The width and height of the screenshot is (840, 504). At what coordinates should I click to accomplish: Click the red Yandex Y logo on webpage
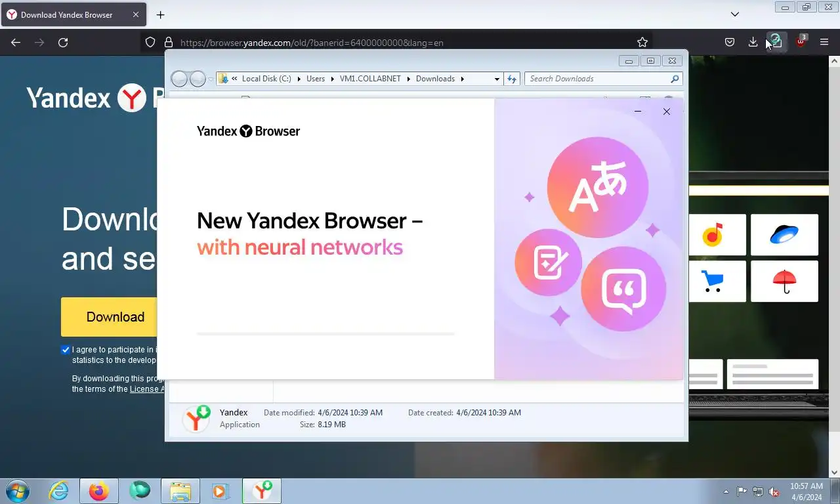tap(131, 98)
